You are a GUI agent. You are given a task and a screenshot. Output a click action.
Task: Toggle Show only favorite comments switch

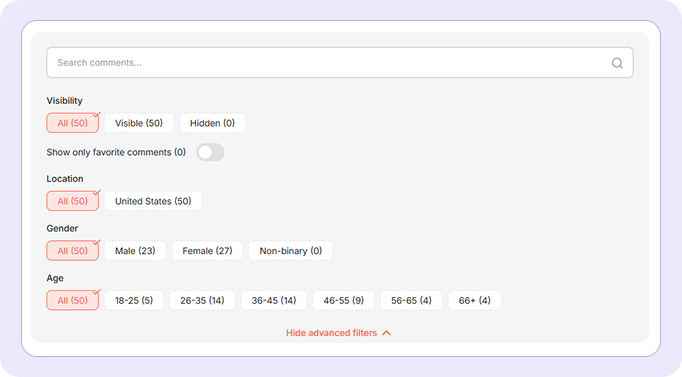tap(210, 152)
